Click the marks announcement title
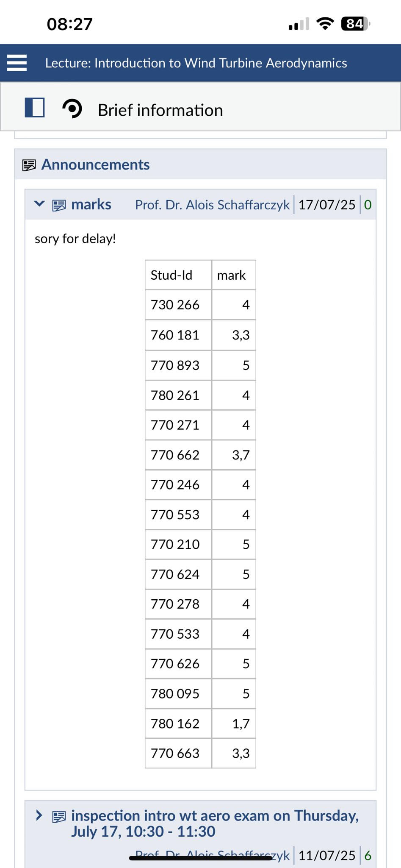 coord(91,205)
